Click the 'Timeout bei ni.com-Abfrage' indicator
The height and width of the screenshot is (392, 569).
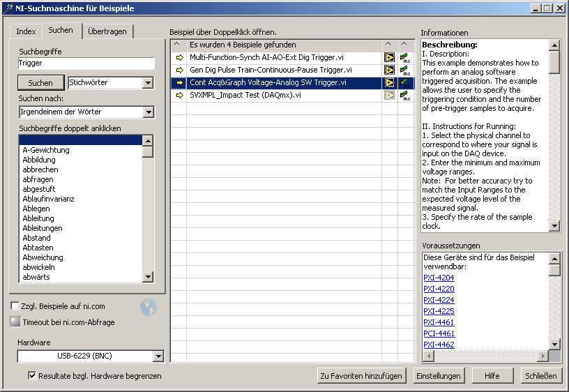pos(15,322)
